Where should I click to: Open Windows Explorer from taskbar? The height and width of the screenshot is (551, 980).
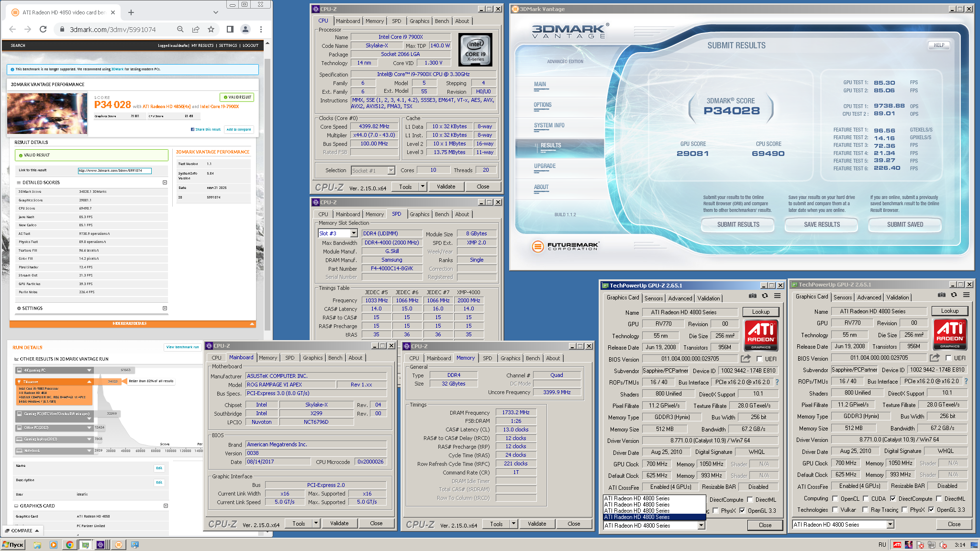tap(37, 545)
